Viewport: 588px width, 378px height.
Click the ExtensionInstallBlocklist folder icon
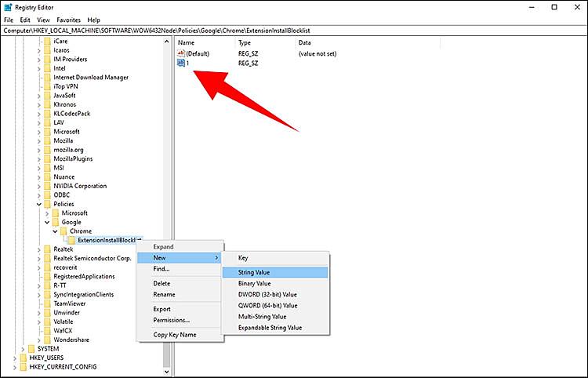tap(71, 240)
